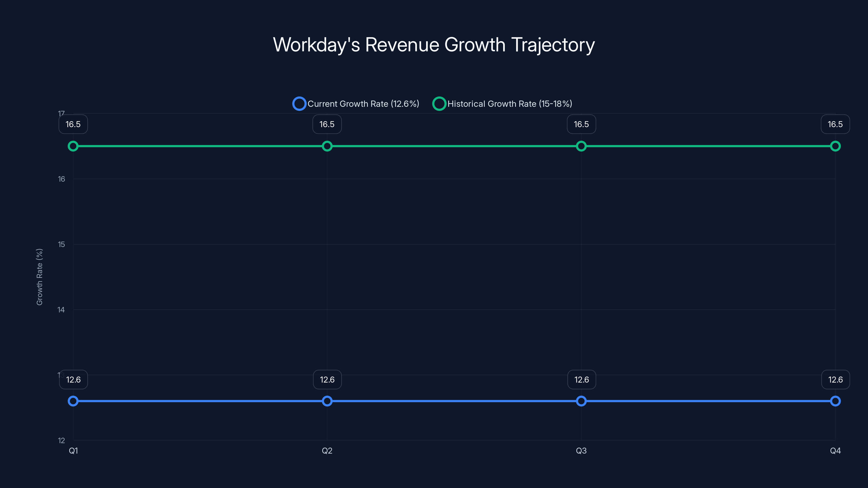
Task: Click the green trend line between Q2 and Q3
Action: click(454, 146)
